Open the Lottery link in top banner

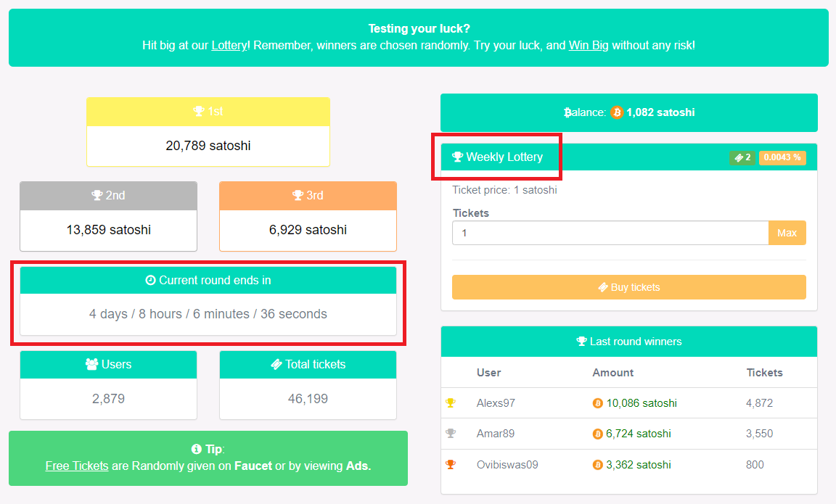click(229, 45)
